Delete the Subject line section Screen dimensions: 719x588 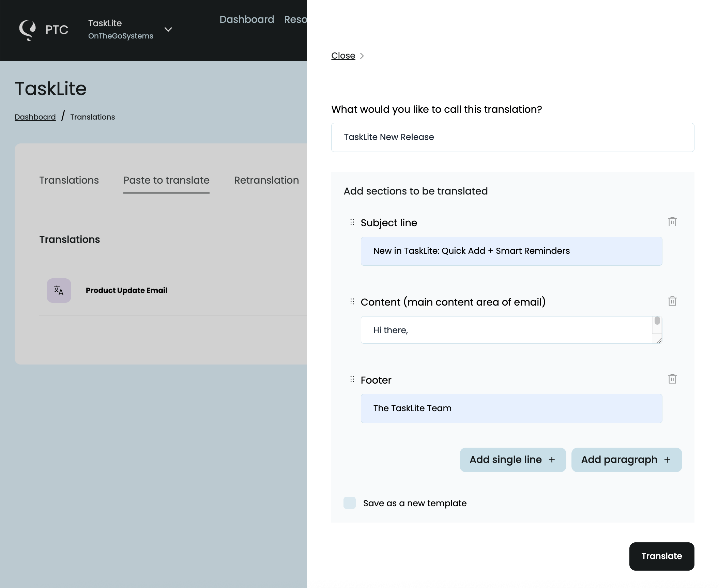[672, 222]
